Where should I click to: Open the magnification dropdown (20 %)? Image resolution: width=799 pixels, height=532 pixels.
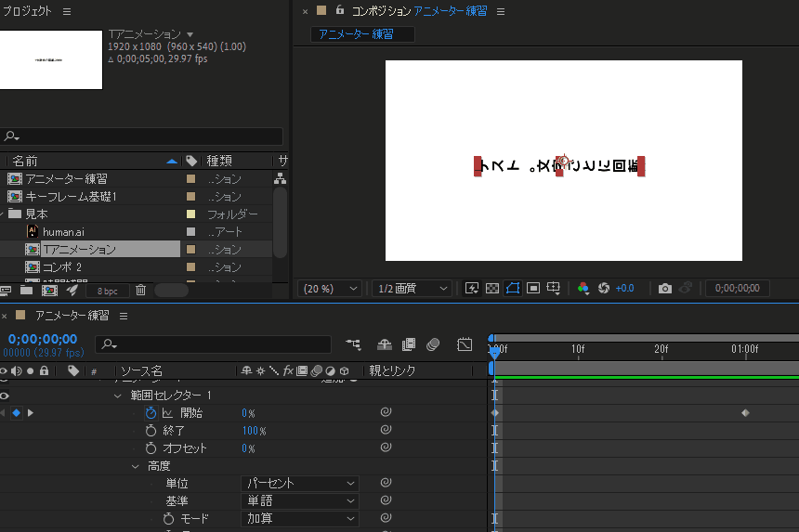tap(330, 289)
